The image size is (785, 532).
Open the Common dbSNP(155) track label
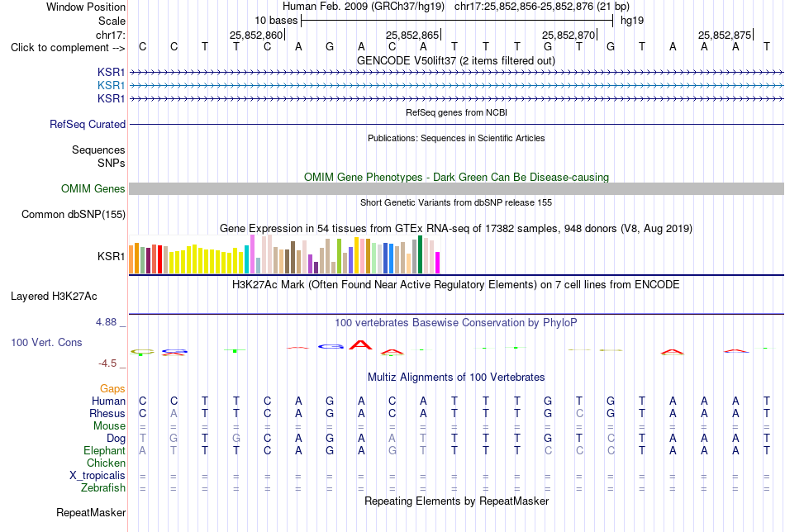coord(73,214)
